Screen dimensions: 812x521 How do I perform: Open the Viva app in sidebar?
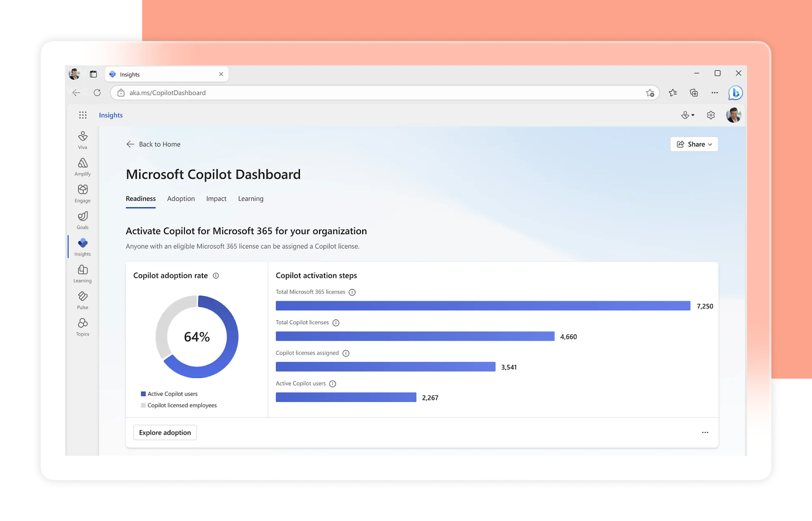(83, 140)
